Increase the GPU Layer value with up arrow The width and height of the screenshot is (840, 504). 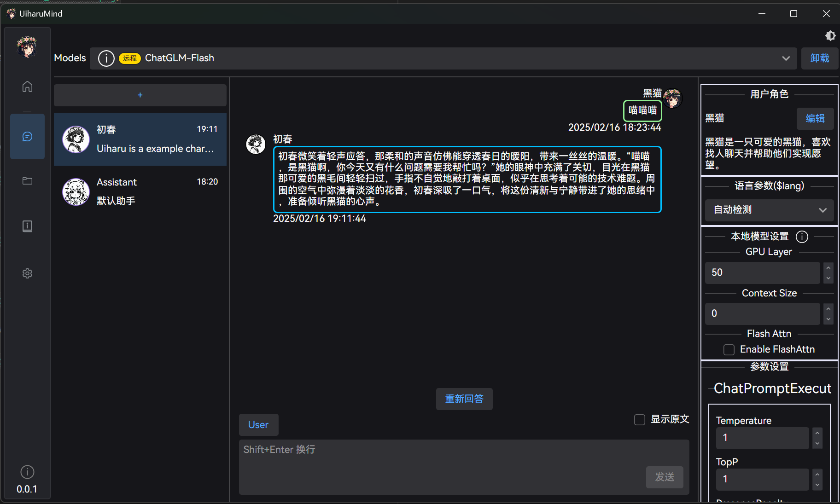pos(828,267)
